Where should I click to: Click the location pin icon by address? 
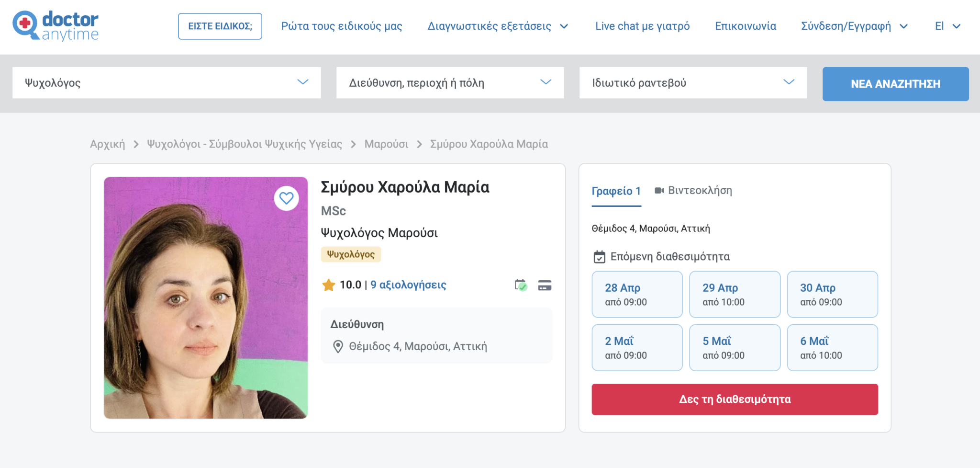338,346
